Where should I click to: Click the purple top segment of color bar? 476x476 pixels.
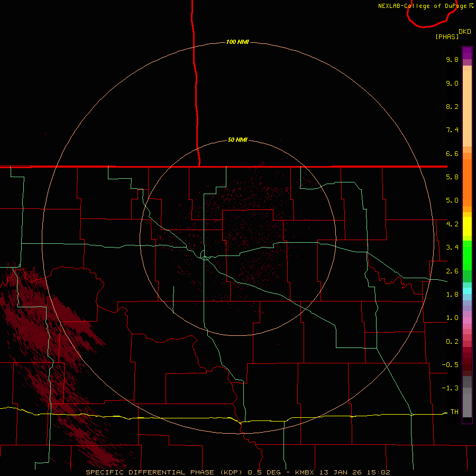tap(467, 53)
